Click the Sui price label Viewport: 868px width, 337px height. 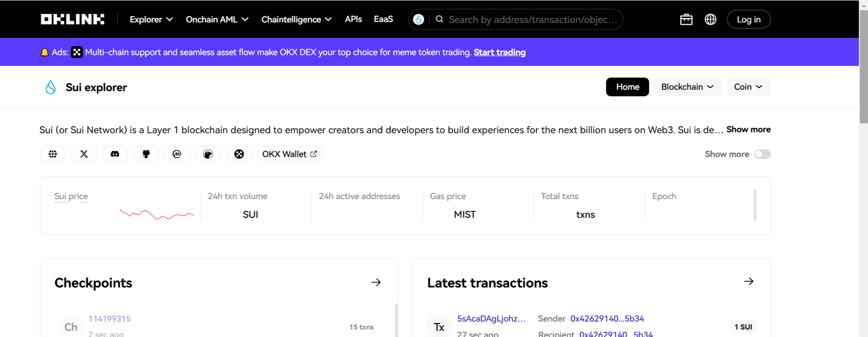(x=71, y=196)
